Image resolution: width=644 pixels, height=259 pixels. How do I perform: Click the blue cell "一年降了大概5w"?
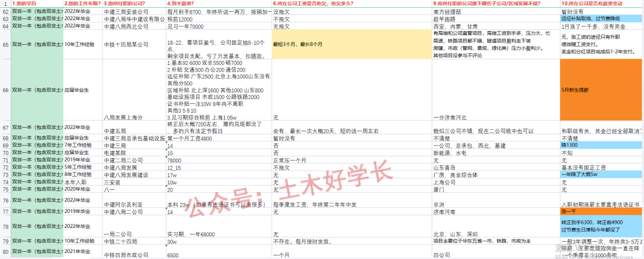(602, 175)
